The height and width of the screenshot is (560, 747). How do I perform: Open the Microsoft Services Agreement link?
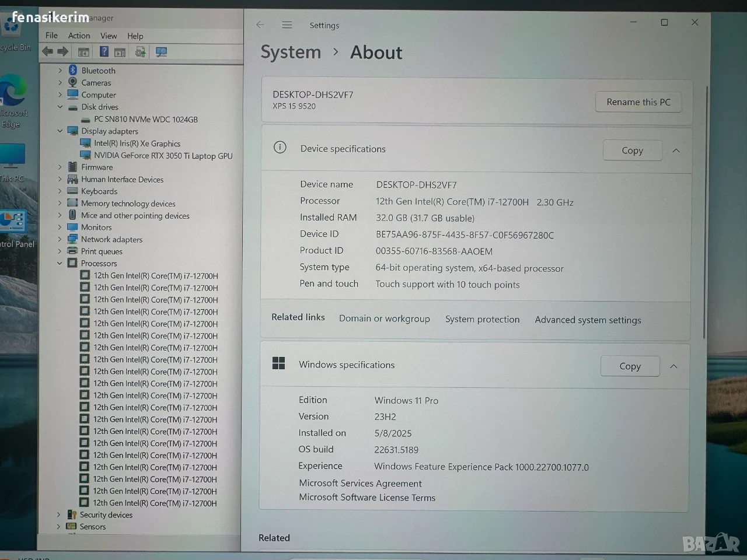click(x=360, y=483)
